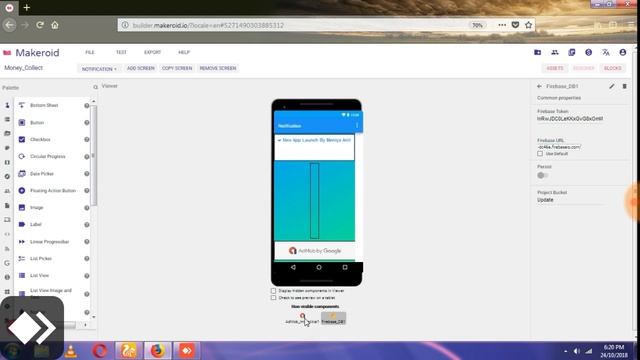
Task: Click the Copy Screen button
Action: pos(177,68)
